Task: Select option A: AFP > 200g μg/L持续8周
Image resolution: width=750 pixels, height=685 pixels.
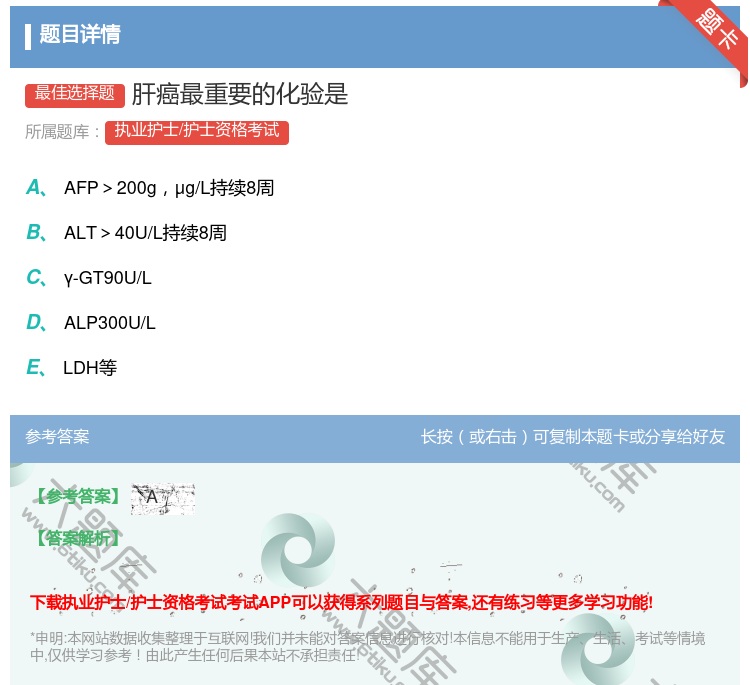Action: click(x=150, y=188)
